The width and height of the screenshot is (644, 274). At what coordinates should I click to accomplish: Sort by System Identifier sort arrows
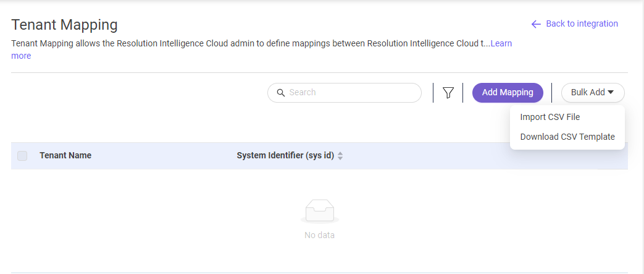tap(340, 156)
